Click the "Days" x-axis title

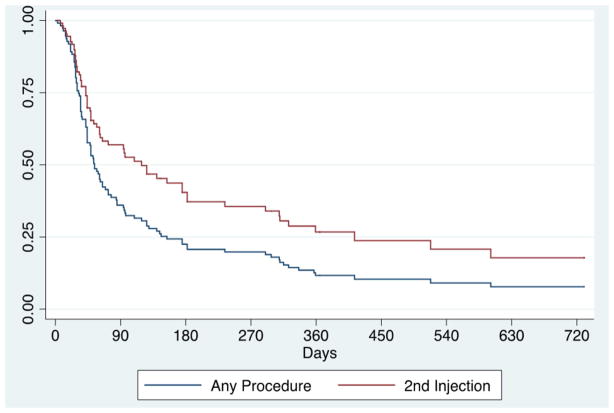(x=321, y=353)
